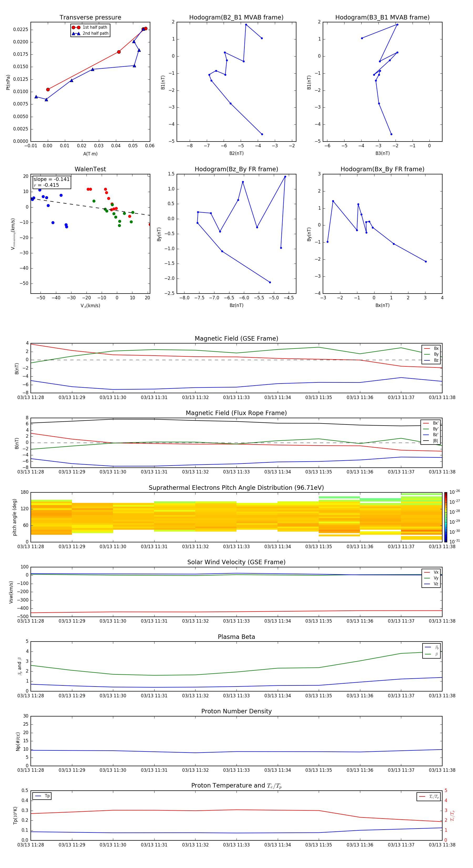The height and width of the screenshot is (868, 473).
Task: Click the 'Bx(nT)' x-axis label
Action: [x=382, y=305]
